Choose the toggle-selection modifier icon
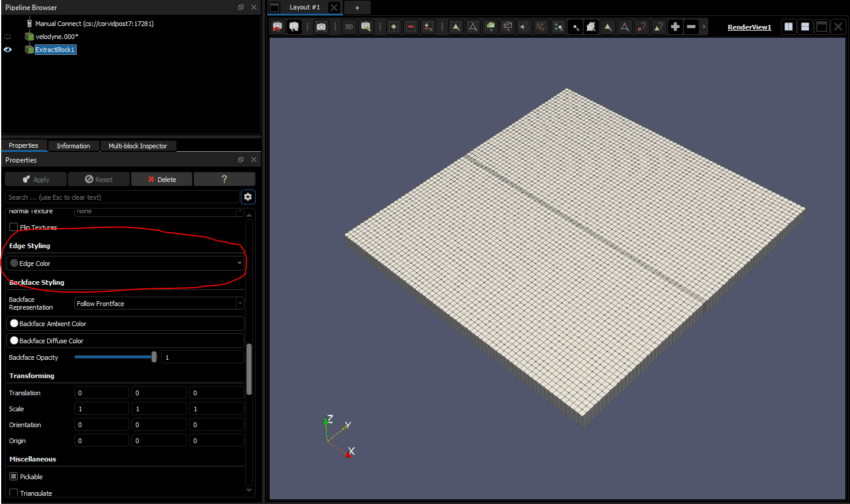The height and width of the screenshot is (504, 850). 428,27
